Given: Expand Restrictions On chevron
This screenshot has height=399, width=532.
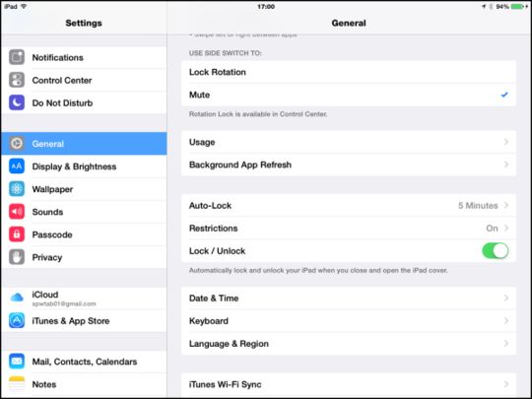Looking at the screenshot, I should tap(506, 228).
